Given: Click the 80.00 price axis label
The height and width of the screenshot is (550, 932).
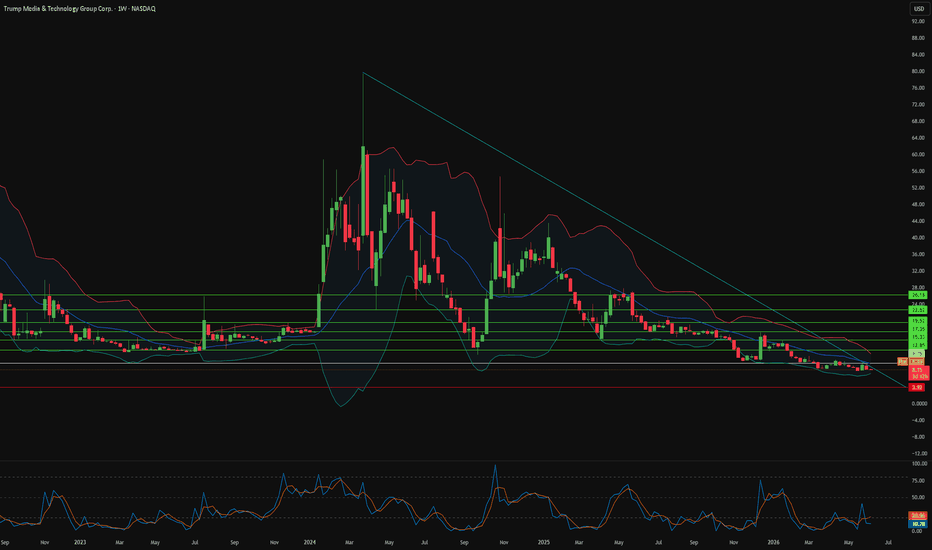Looking at the screenshot, I should pos(918,71).
